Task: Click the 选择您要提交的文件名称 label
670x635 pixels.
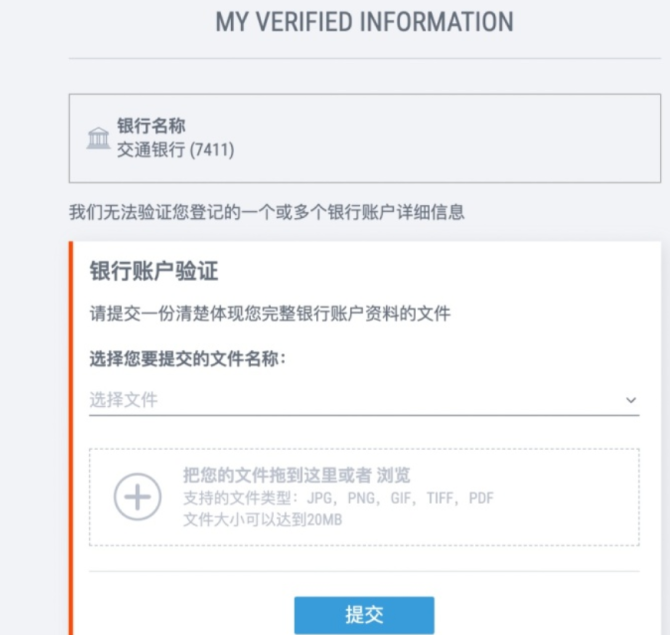Action: pyautogui.click(x=188, y=359)
